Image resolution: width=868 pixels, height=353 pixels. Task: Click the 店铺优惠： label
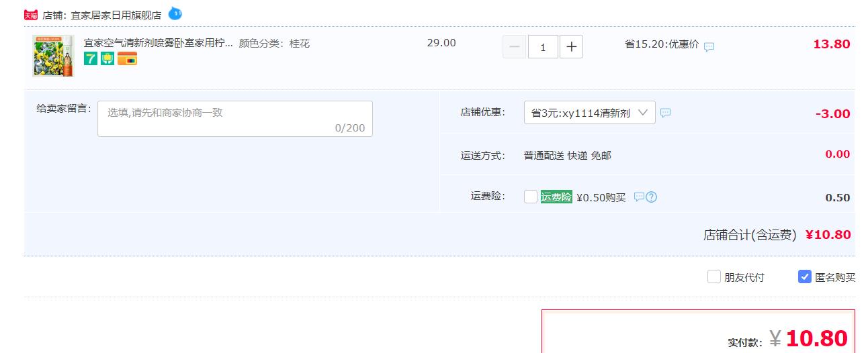pyautogui.click(x=483, y=112)
